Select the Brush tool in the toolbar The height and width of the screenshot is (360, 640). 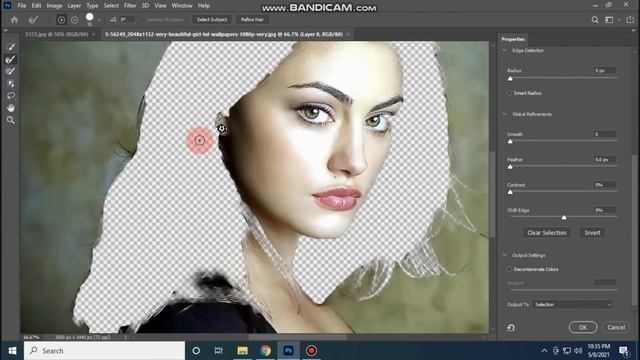pyautogui.click(x=11, y=71)
